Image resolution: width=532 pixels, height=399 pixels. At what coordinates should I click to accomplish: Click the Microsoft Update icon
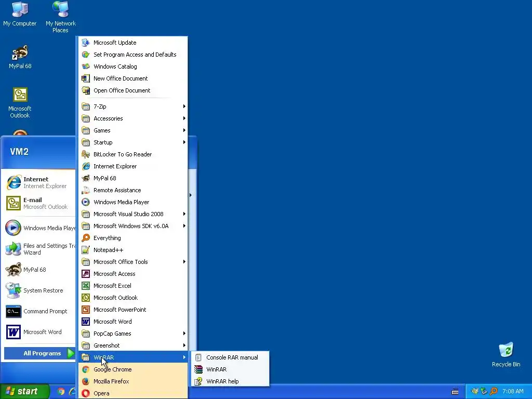pyautogui.click(x=86, y=43)
